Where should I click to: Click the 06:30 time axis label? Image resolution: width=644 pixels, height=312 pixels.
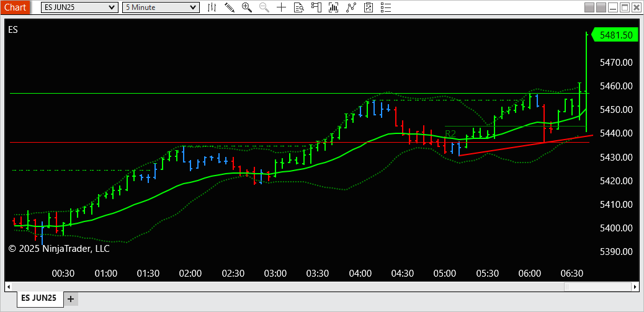click(x=572, y=274)
